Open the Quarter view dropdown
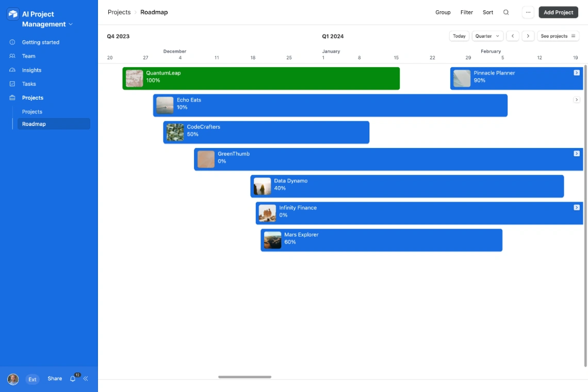This screenshot has height=392, width=588. click(487, 36)
